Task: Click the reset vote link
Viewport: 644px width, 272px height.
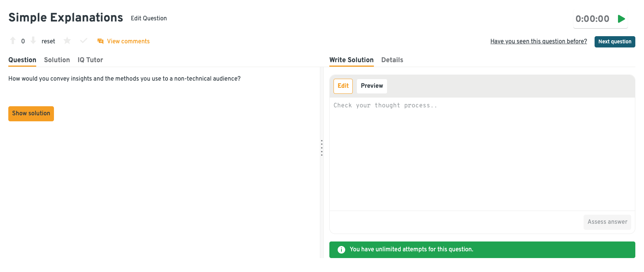Action: tap(48, 41)
